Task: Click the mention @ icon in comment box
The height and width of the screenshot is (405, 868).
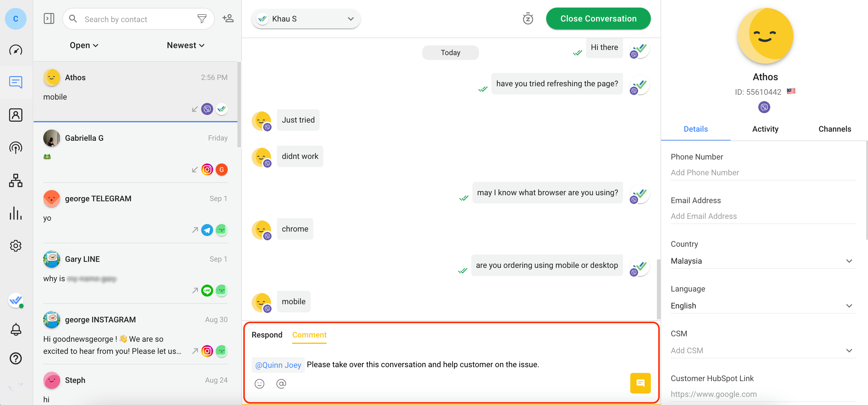Action: click(x=281, y=384)
